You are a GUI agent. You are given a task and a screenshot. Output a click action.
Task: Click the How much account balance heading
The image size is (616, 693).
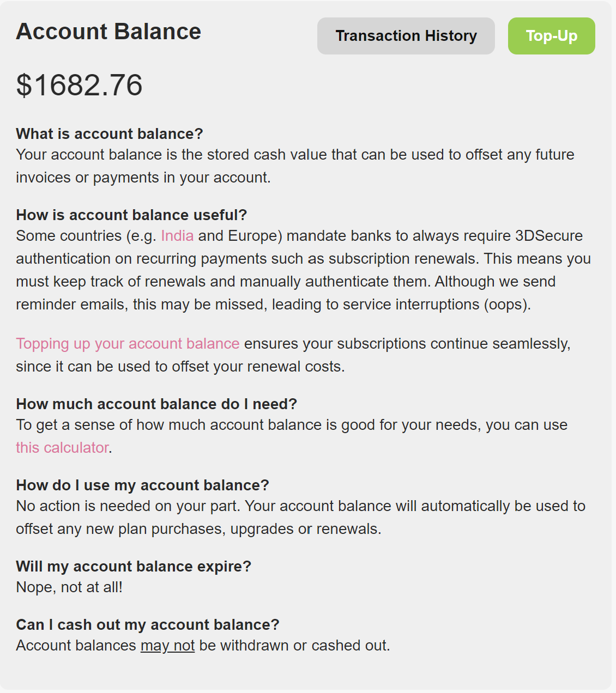point(157,404)
